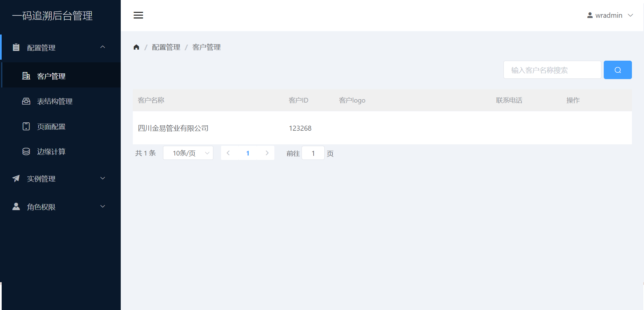Select 实例管理 sidebar menu
This screenshot has height=310, width=644.
coord(60,178)
